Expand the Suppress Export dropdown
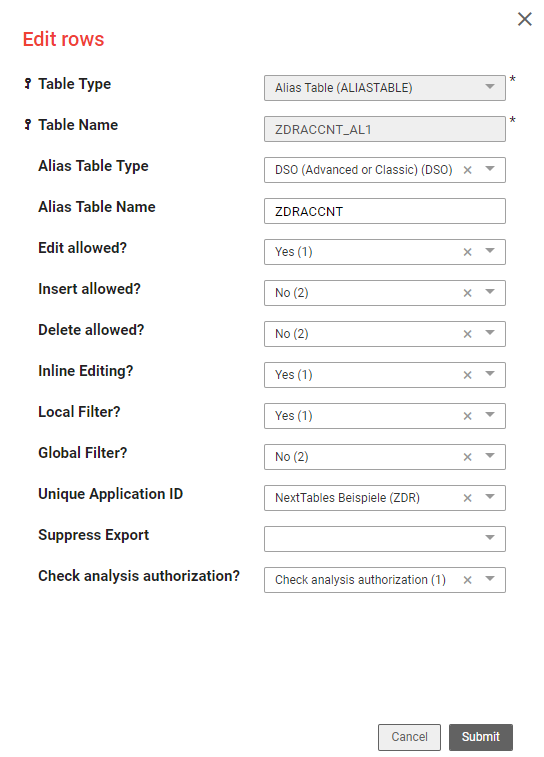544x757 pixels. (385, 539)
